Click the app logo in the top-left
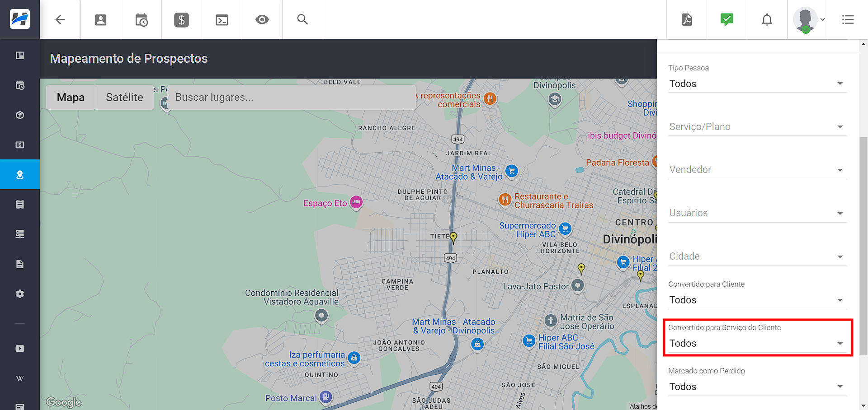The height and width of the screenshot is (410, 868). click(20, 19)
